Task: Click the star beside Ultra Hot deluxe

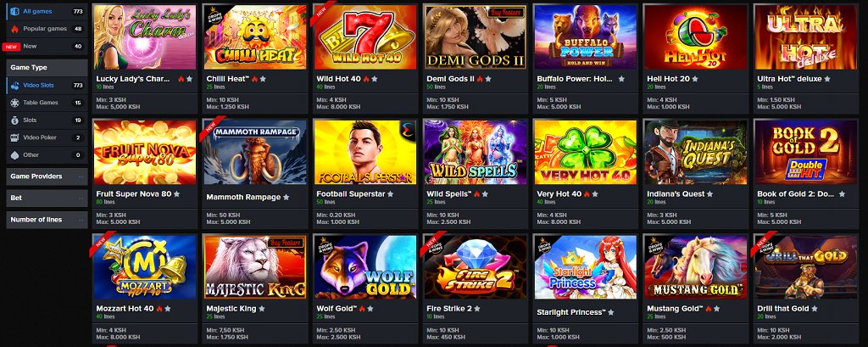Action: click(x=827, y=79)
